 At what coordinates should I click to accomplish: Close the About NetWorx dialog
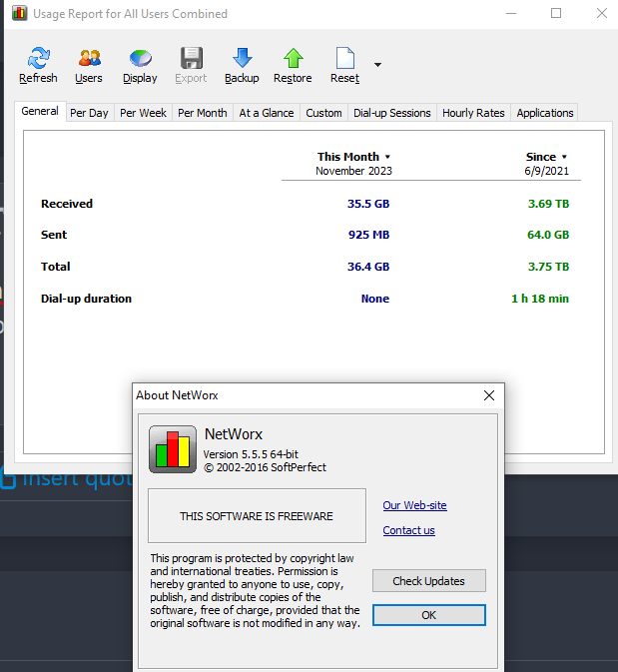pyautogui.click(x=489, y=395)
